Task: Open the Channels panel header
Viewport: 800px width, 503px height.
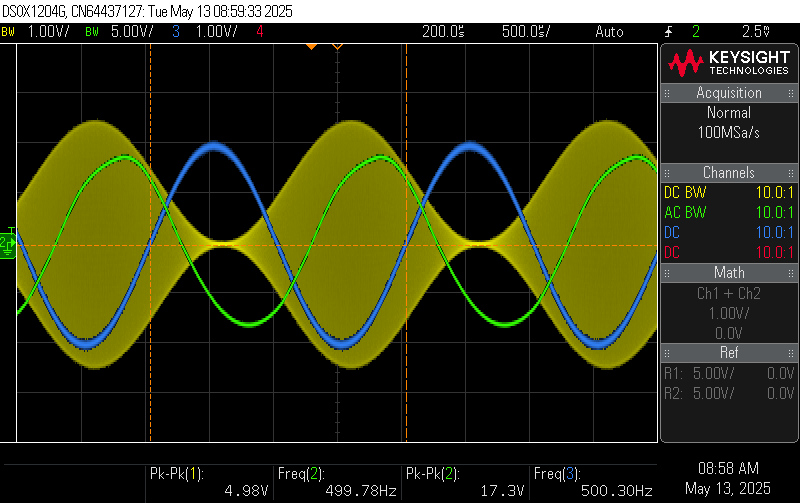Action: 729,173
